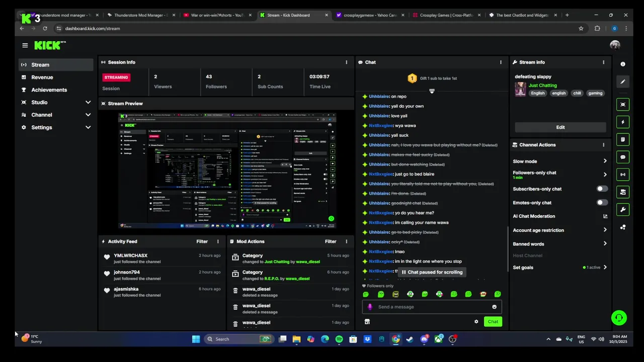
Task: Select the first green emote in the emote row
Action: click(x=366, y=294)
